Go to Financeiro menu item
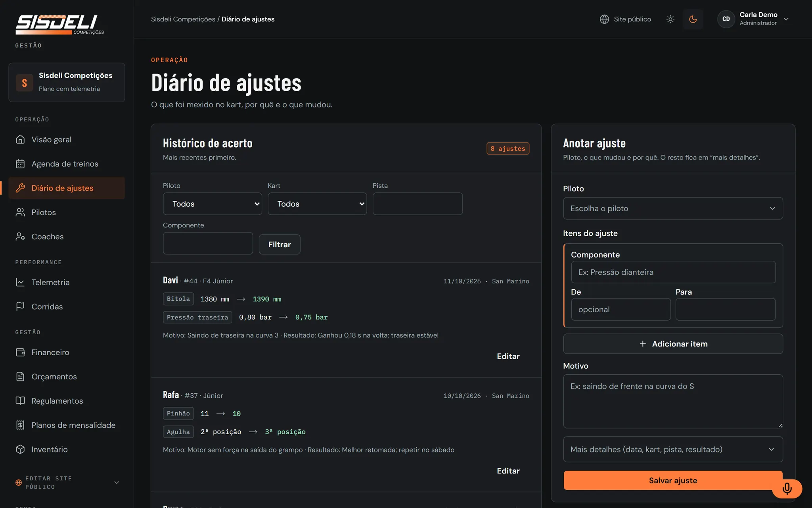Screen dimensions: 812x508 [x=67, y=352]
